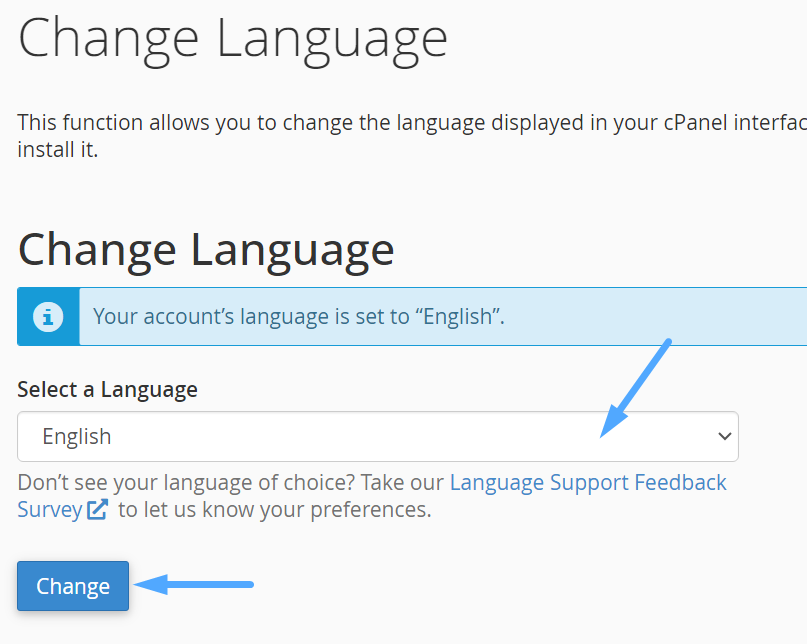Screen dimensions: 807x644
Task: Click the large Change Language page title
Action: (x=232, y=38)
